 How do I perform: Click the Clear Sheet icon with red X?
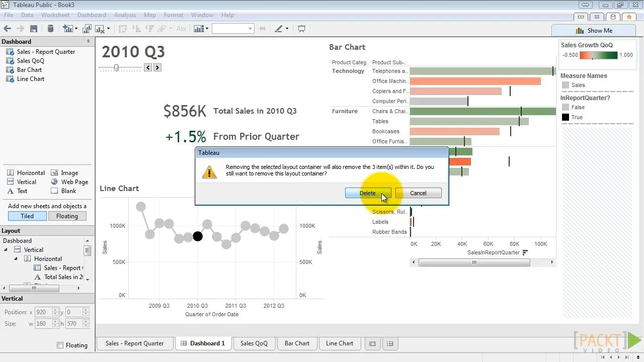tap(100, 29)
